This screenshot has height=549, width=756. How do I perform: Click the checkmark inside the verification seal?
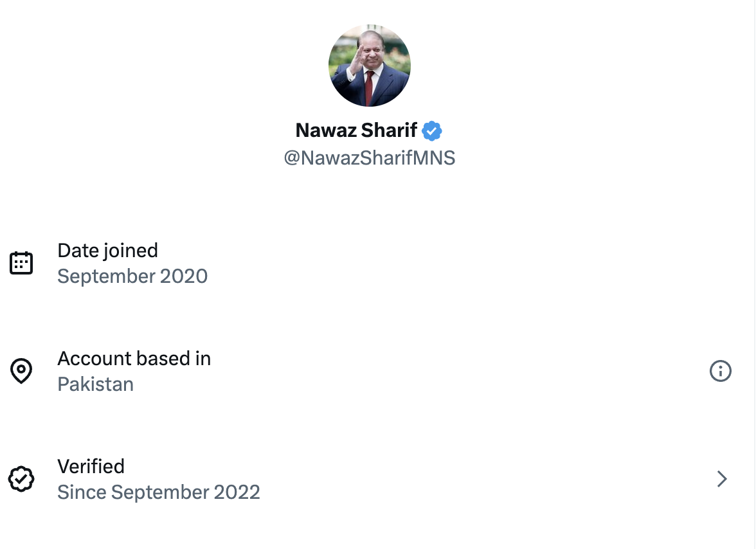point(21,479)
